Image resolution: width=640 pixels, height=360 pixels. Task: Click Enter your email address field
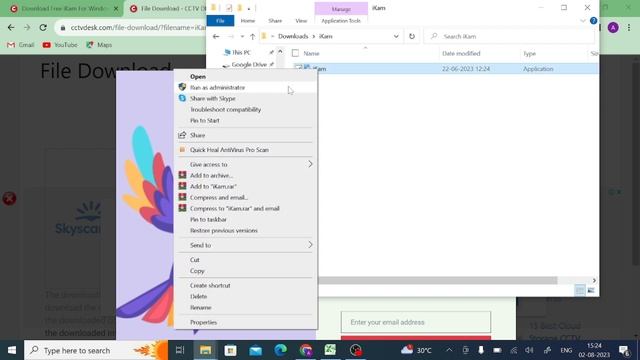(416, 322)
